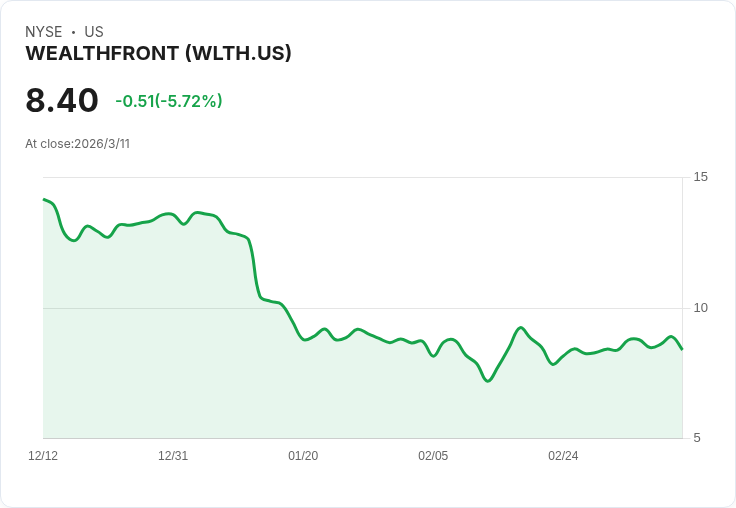The height and width of the screenshot is (508, 736).
Task: Click the NYSE exchange label
Action: point(44,32)
